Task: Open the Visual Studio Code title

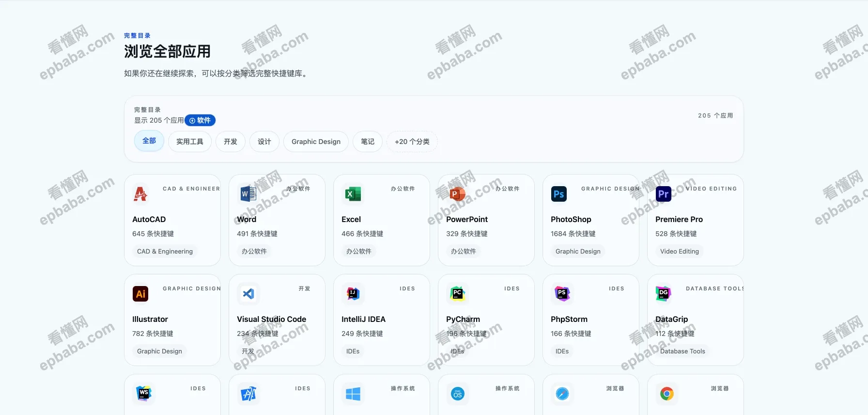Action: (272, 319)
